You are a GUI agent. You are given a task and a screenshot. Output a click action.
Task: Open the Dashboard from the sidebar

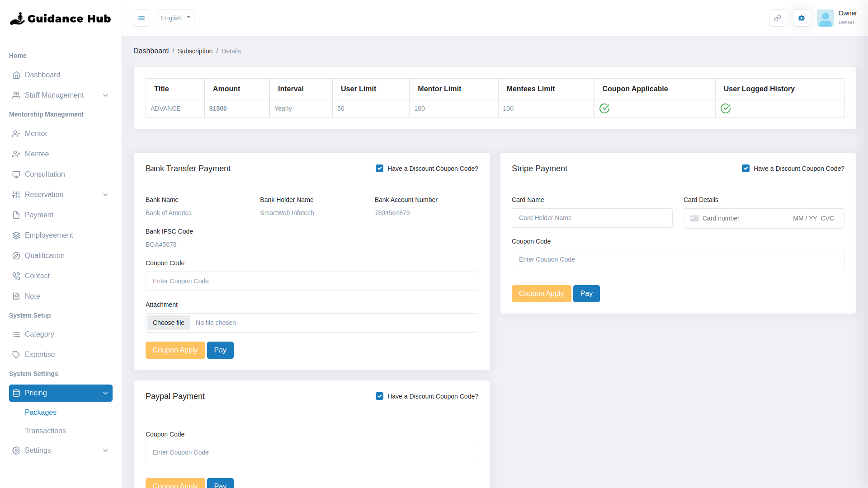[42, 75]
